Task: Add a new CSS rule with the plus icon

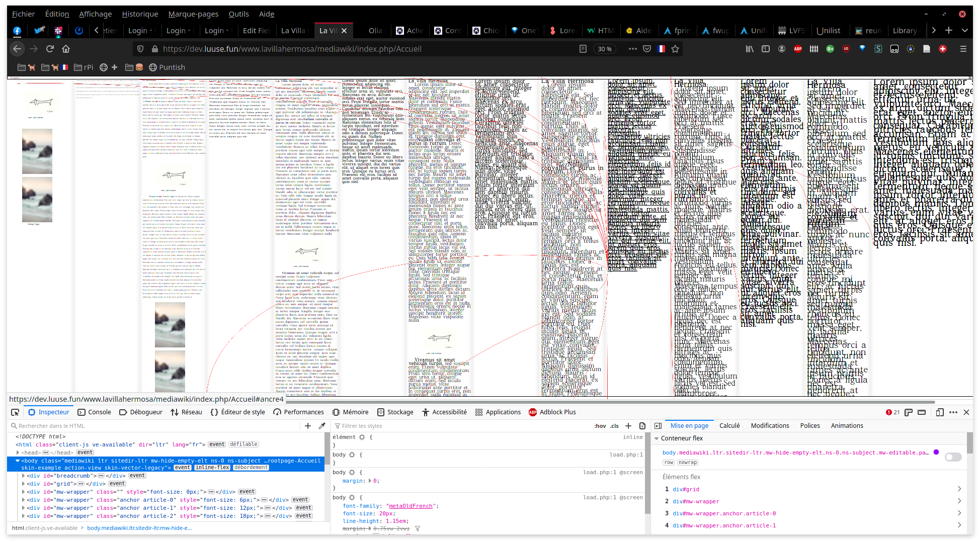Action: point(628,426)
